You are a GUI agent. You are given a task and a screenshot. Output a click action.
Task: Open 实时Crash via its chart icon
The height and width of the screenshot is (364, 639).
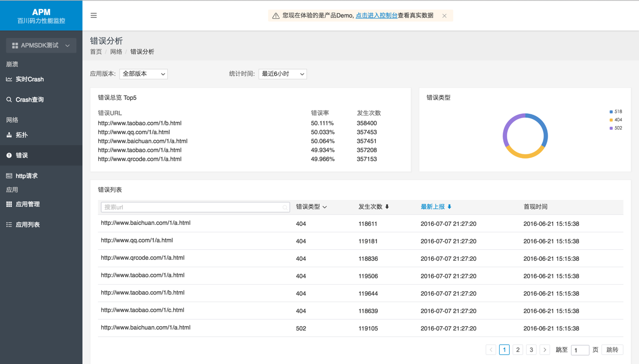coord(9,79)
